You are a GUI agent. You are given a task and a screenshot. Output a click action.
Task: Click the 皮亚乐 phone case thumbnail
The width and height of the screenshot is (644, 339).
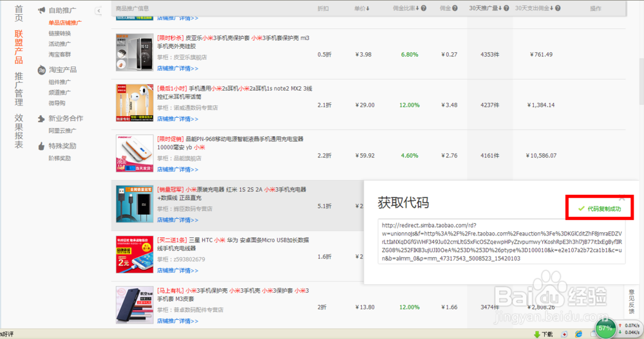click(x=135, y=52)
